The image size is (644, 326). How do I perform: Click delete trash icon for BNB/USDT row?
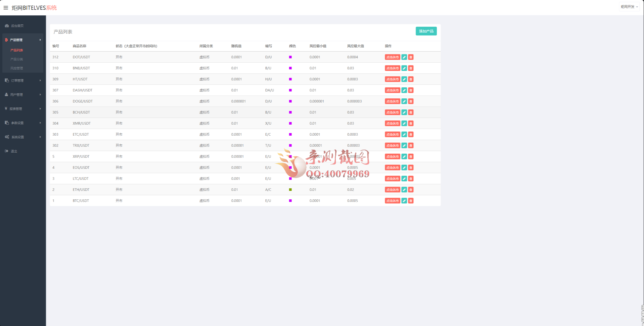click(x=411, y=68)
